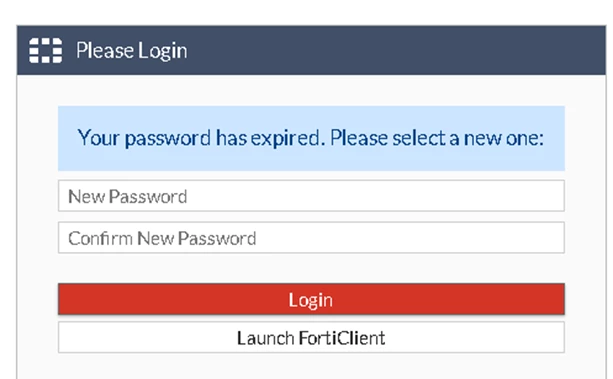Click the red Login button
The height and width of the screenshot is (379, 613).
[x=311, y=299]
